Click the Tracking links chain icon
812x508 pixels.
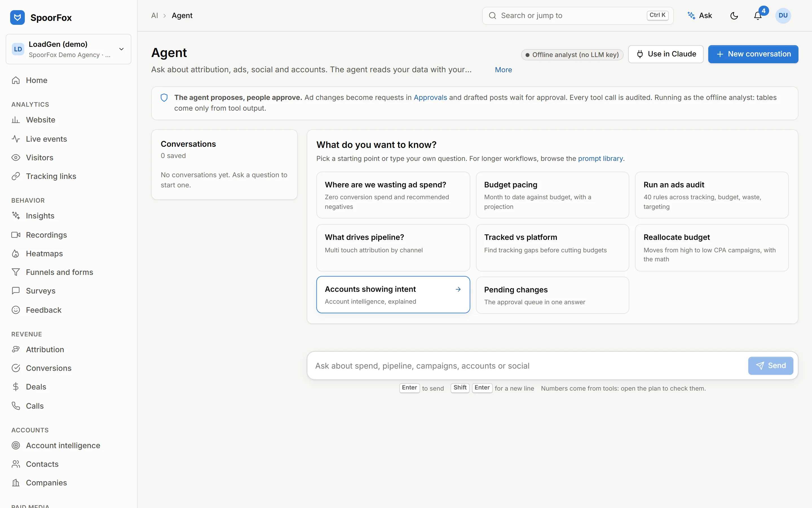[x=16, y=176]
